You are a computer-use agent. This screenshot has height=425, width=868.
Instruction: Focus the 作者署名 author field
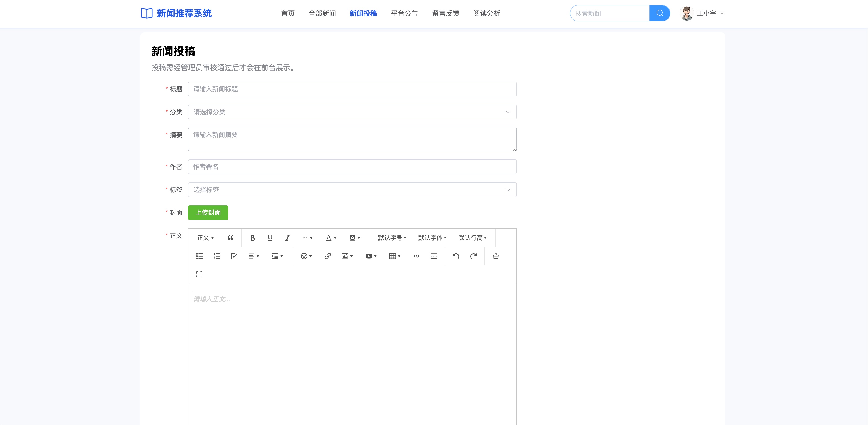point(352,167)
